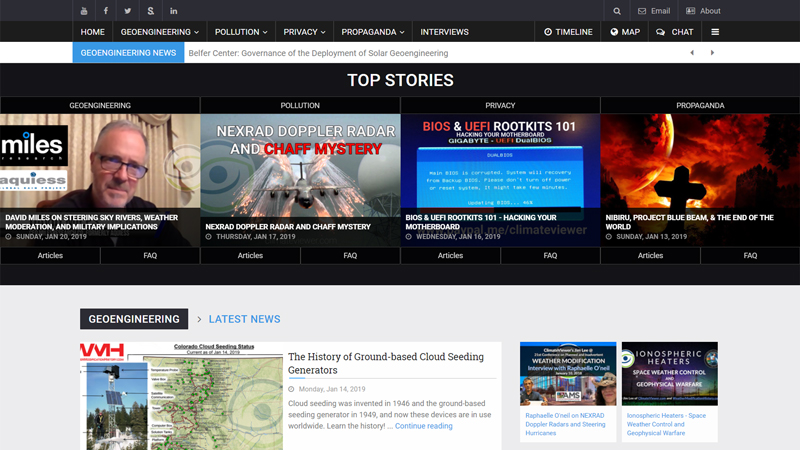Image resolution: width=800 pixels, height=450 pixels.
Task: Click the search magnifier icon
Action: coord(617,11)
